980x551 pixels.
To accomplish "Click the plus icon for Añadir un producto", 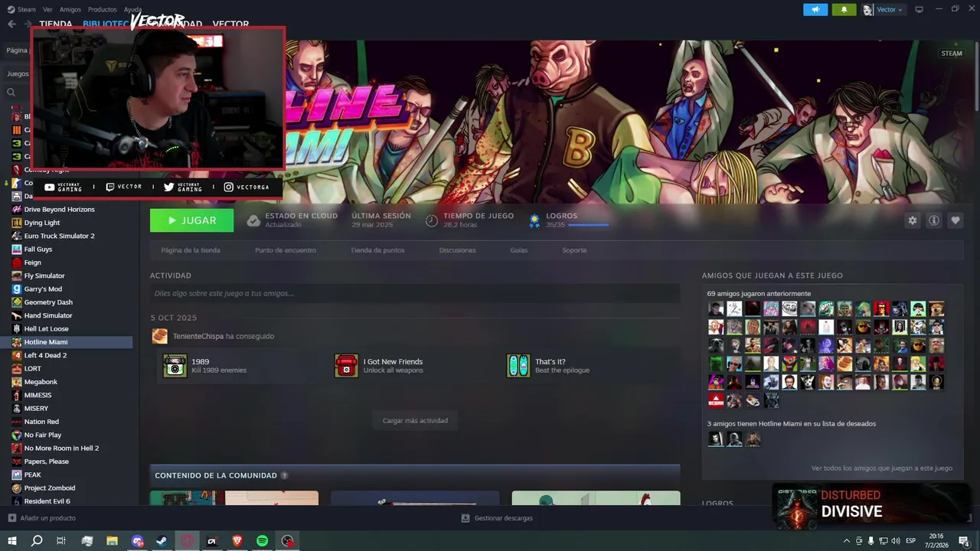I will pos(11,518).
